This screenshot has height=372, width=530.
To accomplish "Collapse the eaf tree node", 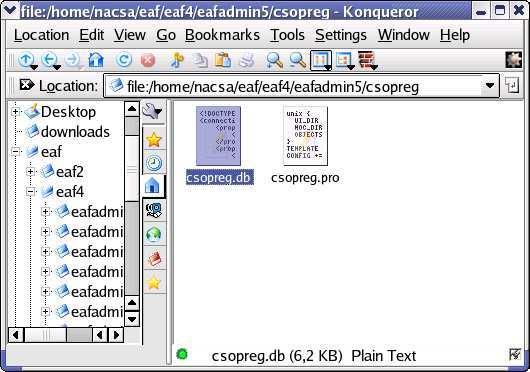I will (x=16, y=152).
